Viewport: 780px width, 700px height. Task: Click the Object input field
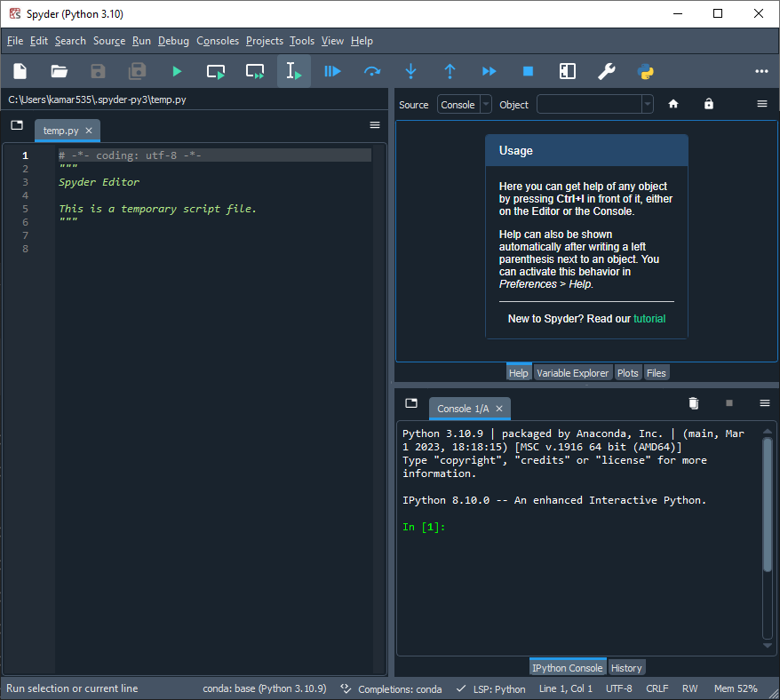pos(589,105)
